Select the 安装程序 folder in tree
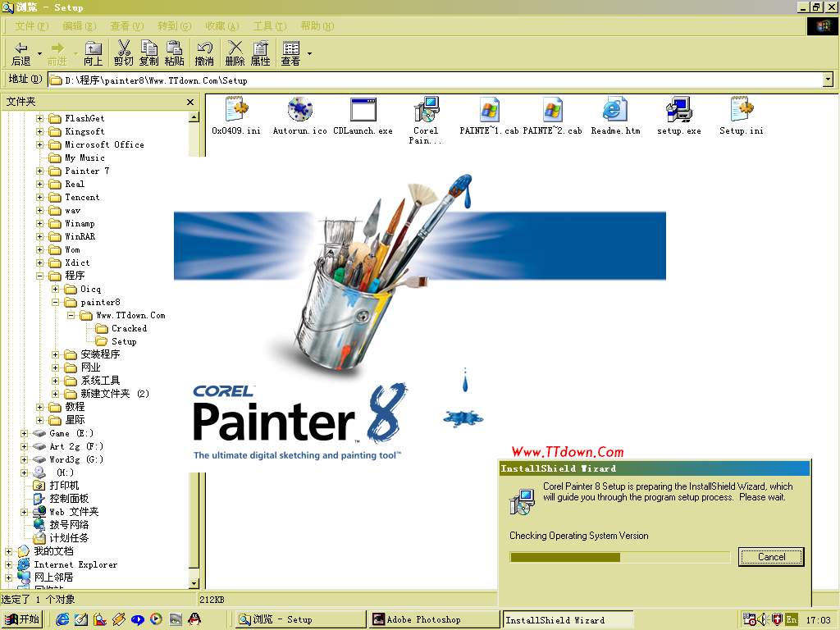 [92, 354]
